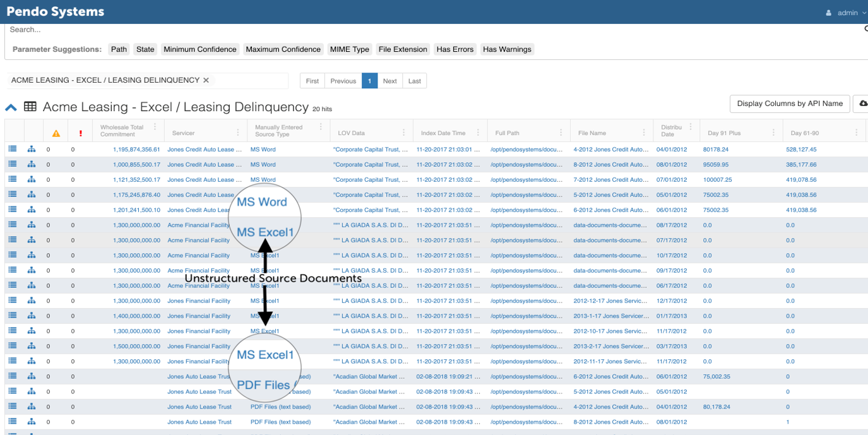Click the Pendo Systems logo
868x435 pixels.
point(56,12)
